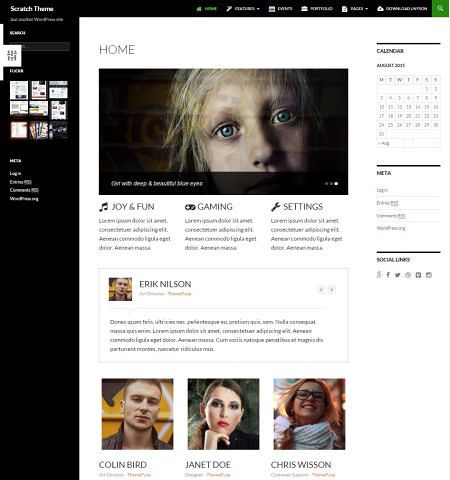Click the Google Plus social link icon
The width and height of the screenshot is (450, 480).
[x=379, y=275]
